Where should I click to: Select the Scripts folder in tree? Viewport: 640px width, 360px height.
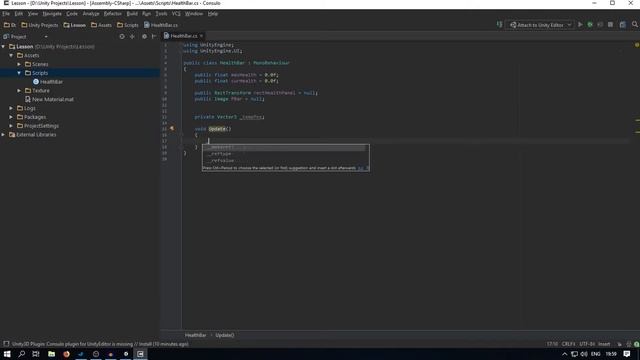coord(36,73)
